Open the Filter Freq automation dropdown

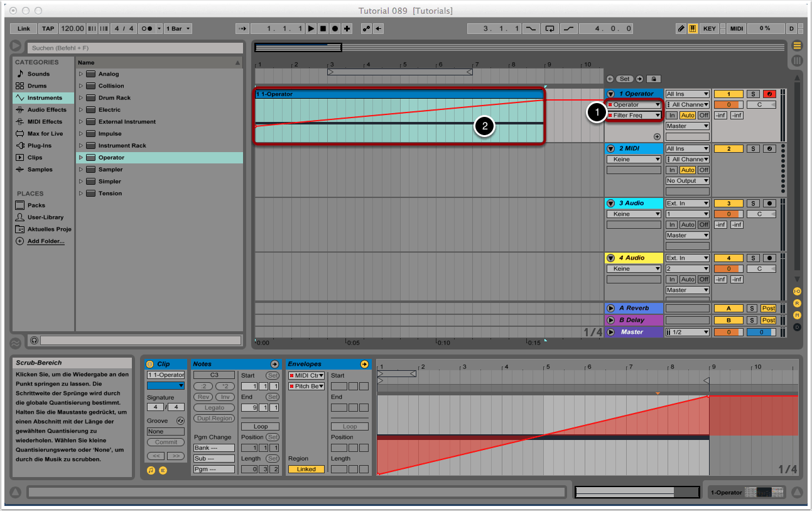point(634,116)
